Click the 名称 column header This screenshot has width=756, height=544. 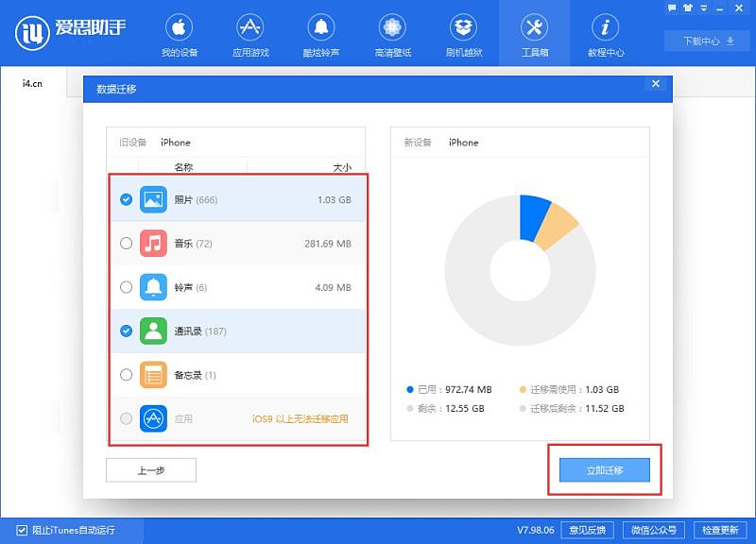(x=183, y=167)
